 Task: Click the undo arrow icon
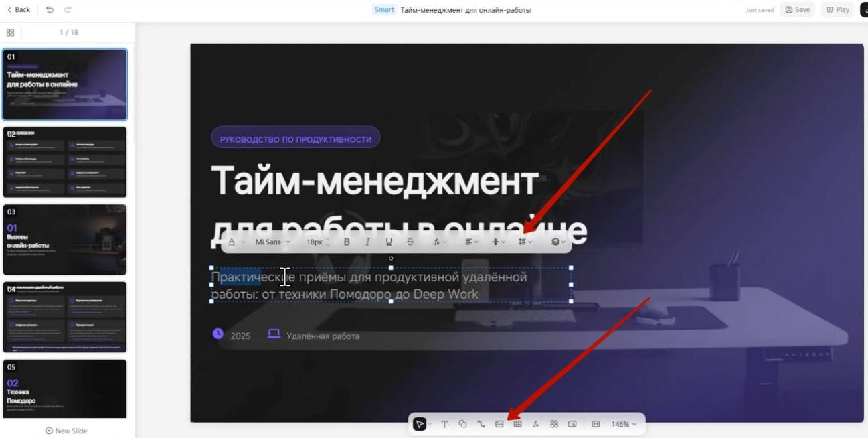point(50,9)
